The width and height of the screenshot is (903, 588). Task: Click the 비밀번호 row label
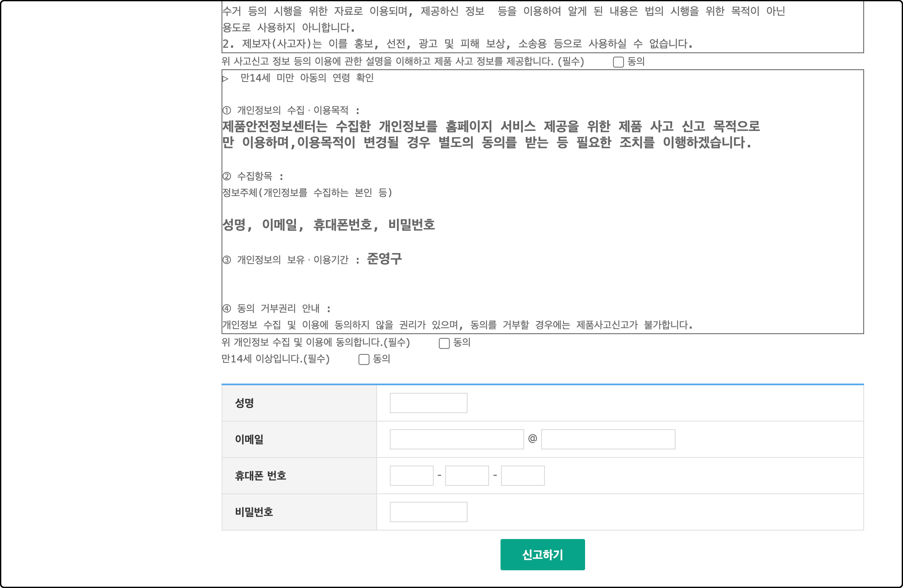[x=254, y=512]
